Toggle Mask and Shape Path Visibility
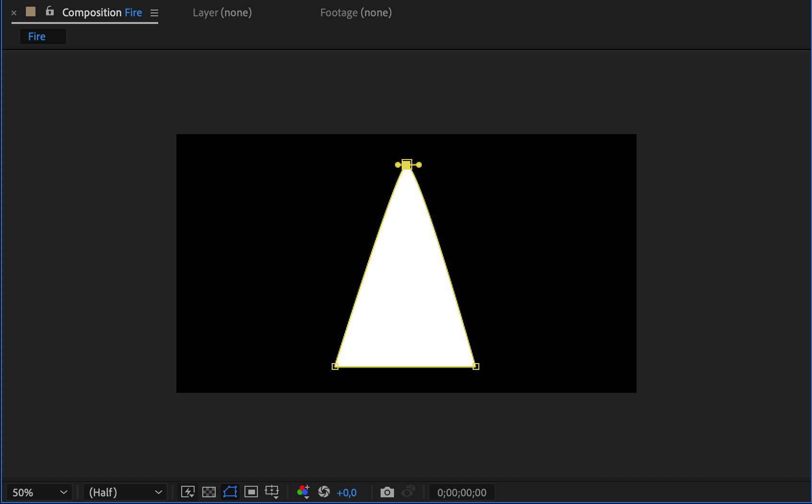Screen dimensions: 812x504 pos(230,492)
